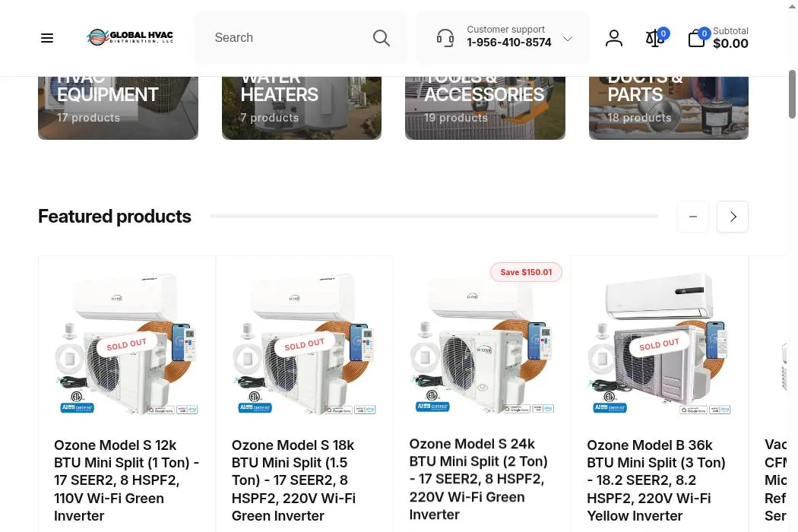Click the page vertical scrollbar
798x532 pixels.
793,94
